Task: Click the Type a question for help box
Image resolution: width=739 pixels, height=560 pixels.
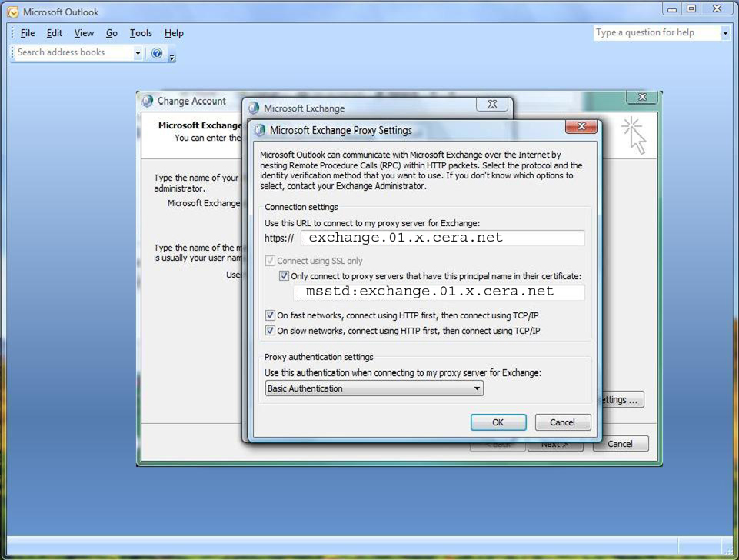Action: click(x=657, y=32)
